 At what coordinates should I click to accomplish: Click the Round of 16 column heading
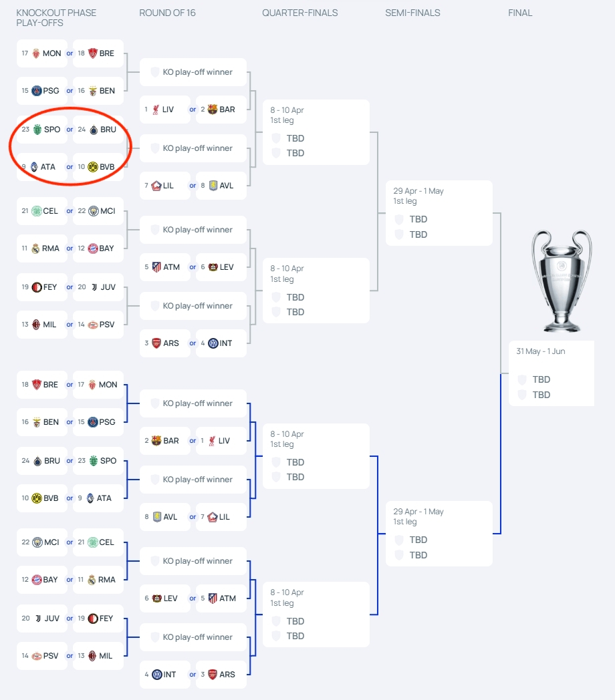pyautogui.click(x=167, y=13)
